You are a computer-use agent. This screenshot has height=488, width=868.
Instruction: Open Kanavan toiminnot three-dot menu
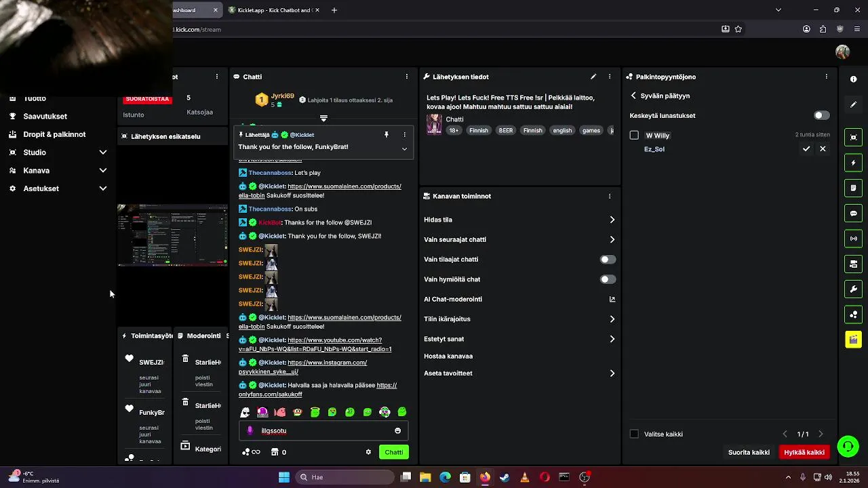(x=610, y=196)
